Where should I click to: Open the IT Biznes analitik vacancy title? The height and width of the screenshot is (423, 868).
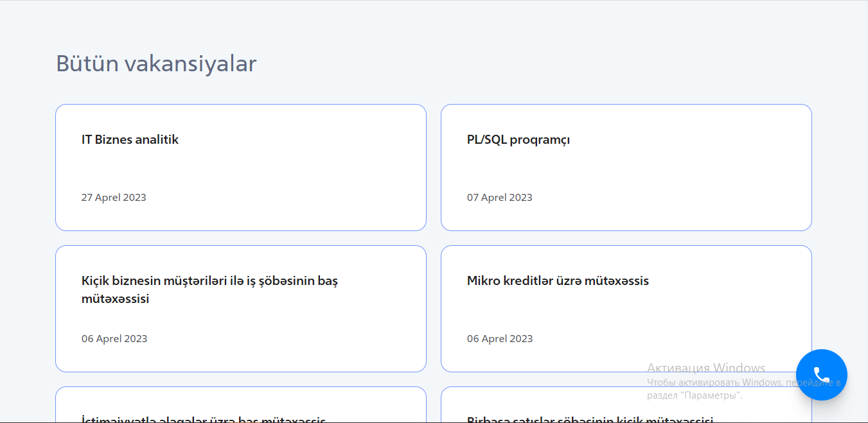click(x=130, y=139)
